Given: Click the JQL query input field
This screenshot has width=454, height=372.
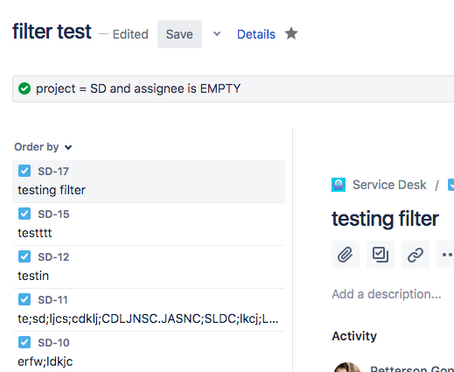Looking at the screenshot, I should pyautogui.click(x=233, y=89).
